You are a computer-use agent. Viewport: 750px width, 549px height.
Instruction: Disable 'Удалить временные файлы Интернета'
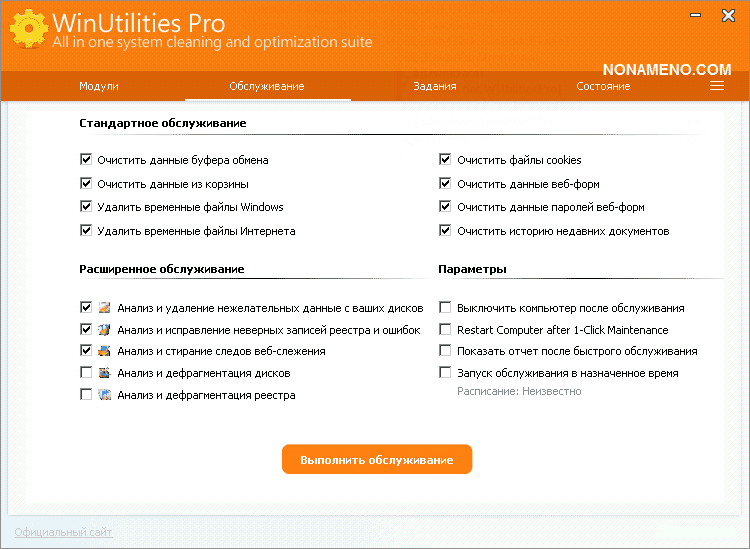[x=86, y=231]
